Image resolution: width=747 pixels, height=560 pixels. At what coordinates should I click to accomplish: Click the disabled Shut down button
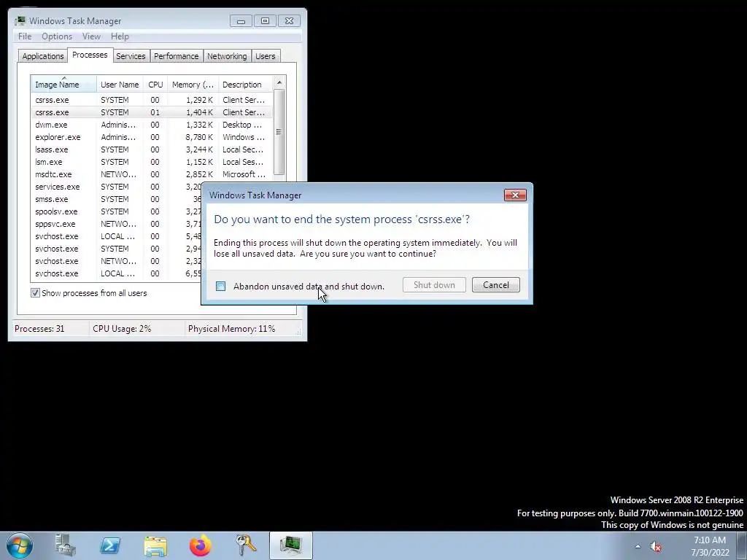pos(434,285)
